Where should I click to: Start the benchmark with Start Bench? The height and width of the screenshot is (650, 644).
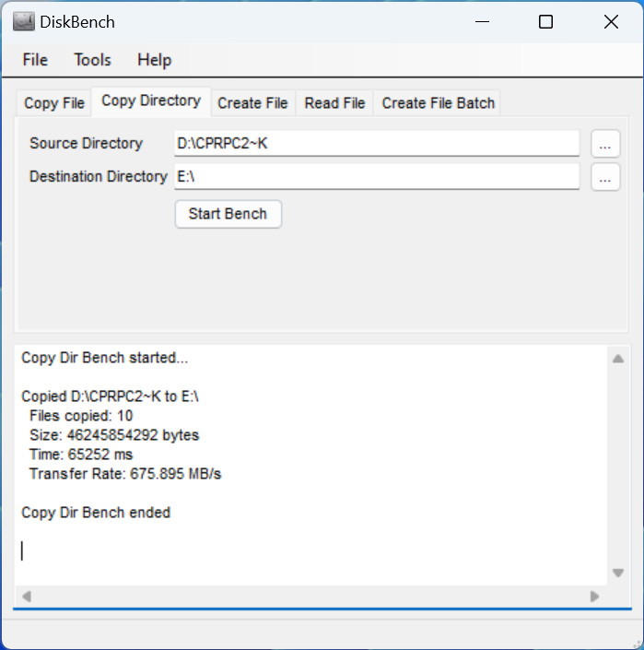click(x=228, y=214)
